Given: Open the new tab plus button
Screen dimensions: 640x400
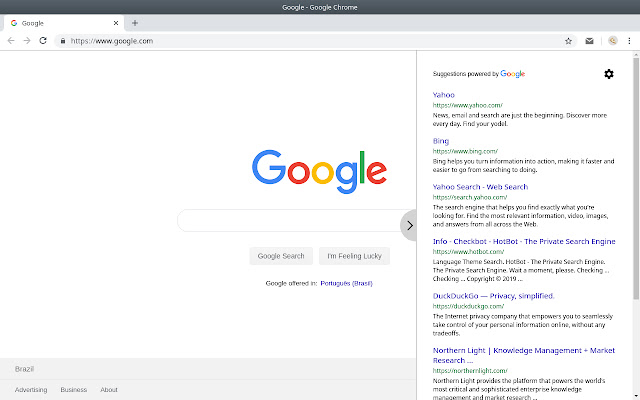Looking at the screenshot, I should 135,23.
